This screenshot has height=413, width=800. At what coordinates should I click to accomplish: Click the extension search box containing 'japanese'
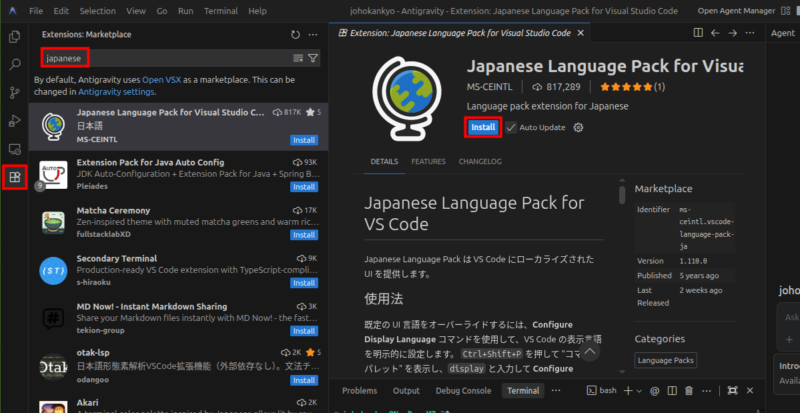[160, 58]
